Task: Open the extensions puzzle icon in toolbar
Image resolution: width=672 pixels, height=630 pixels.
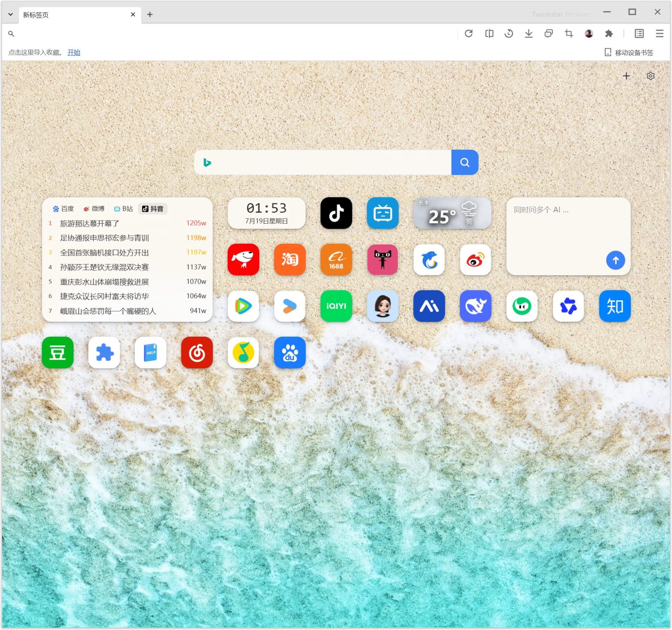Action: [x=609, y=34]
